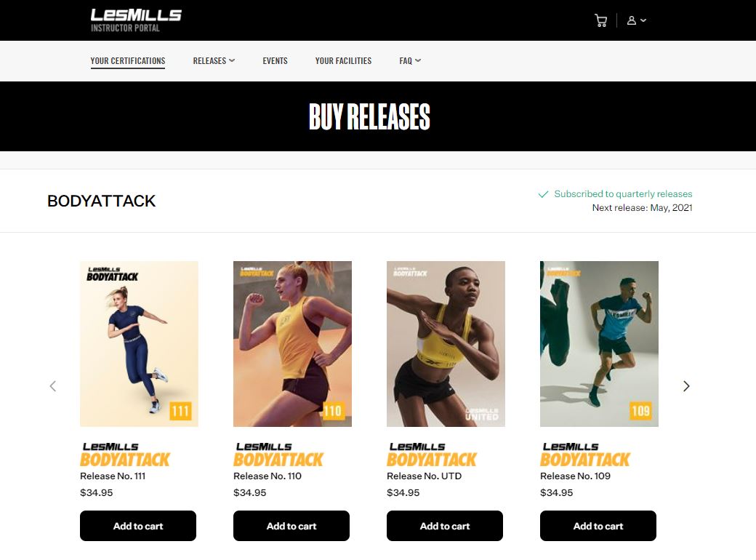Add Release No. UTD to cart
The height and width of the screenshot is (560, 756).
pos(445,526)
